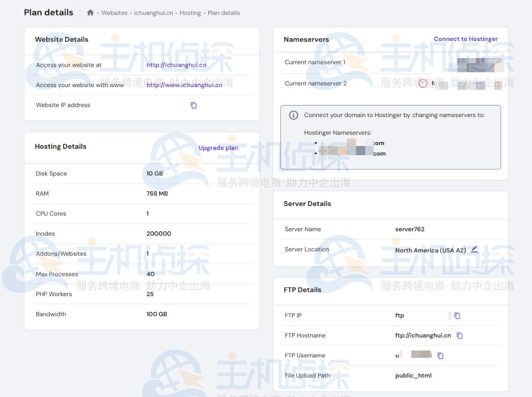Open the http://www.ichuanghui.cn link

(184, 85)
